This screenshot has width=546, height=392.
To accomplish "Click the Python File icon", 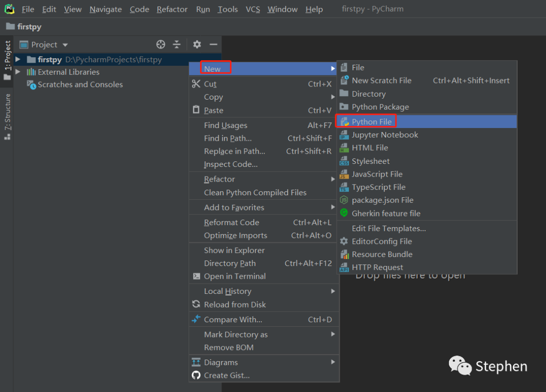I will coord(344,121).
